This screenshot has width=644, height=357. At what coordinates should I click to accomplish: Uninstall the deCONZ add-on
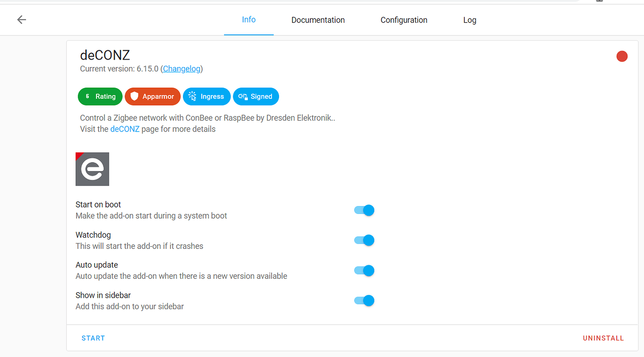603,338
